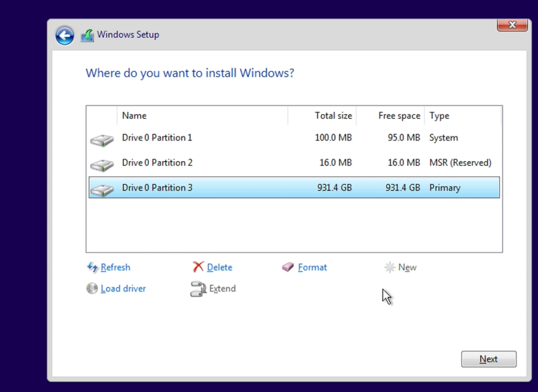Click the New starburst icon
538x392 pixels.
(x=390, y=267)
